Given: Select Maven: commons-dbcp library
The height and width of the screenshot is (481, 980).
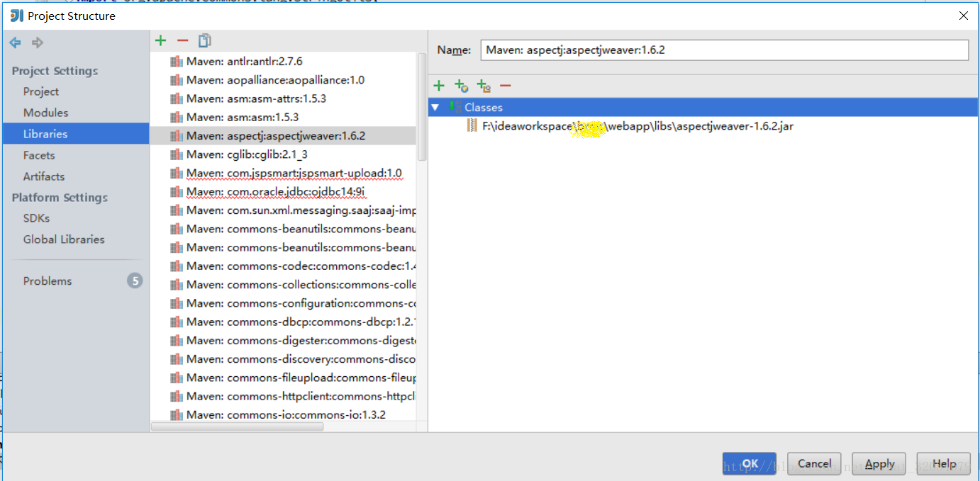Looking at the screenshot, I should pos(301,322).
